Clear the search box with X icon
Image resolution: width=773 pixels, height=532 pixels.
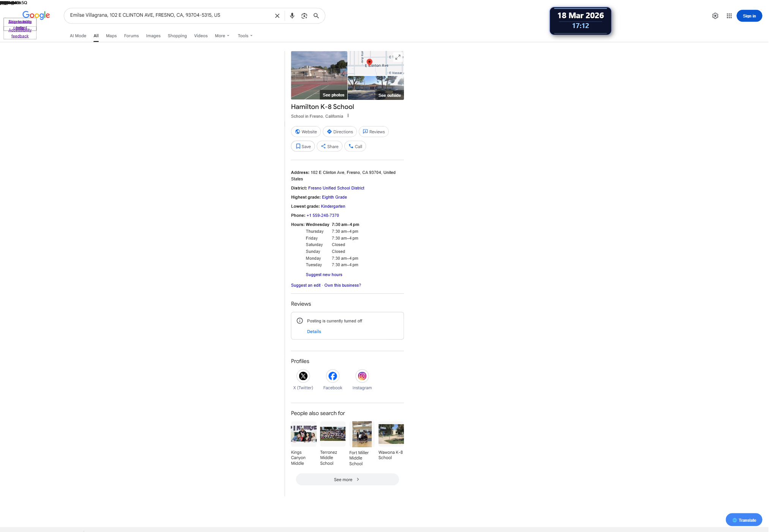click(x=277, y=16)
